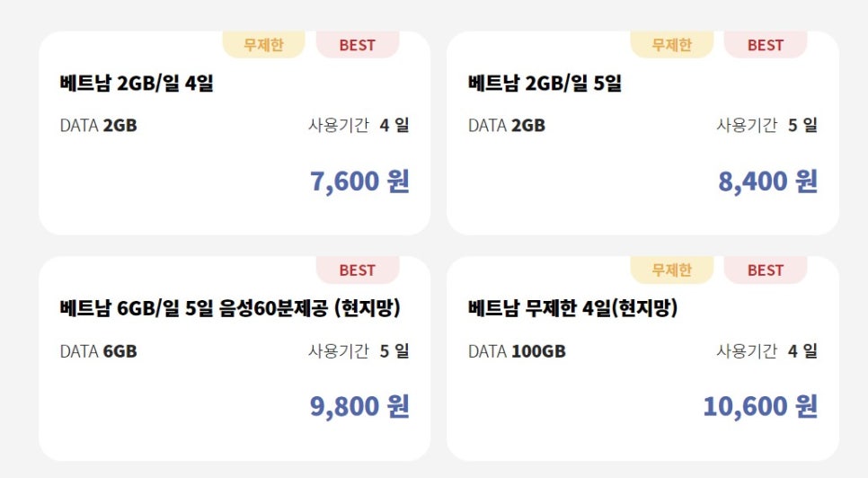Click the 10,600 원 price
Screen dimensions: 868x478
760,406
